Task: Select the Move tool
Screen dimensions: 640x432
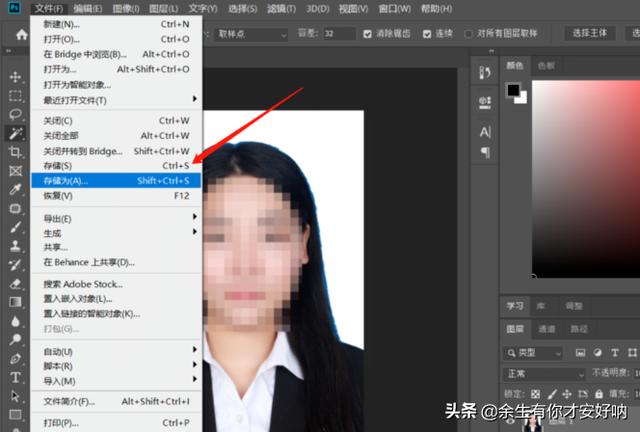Action: [15, 77]
